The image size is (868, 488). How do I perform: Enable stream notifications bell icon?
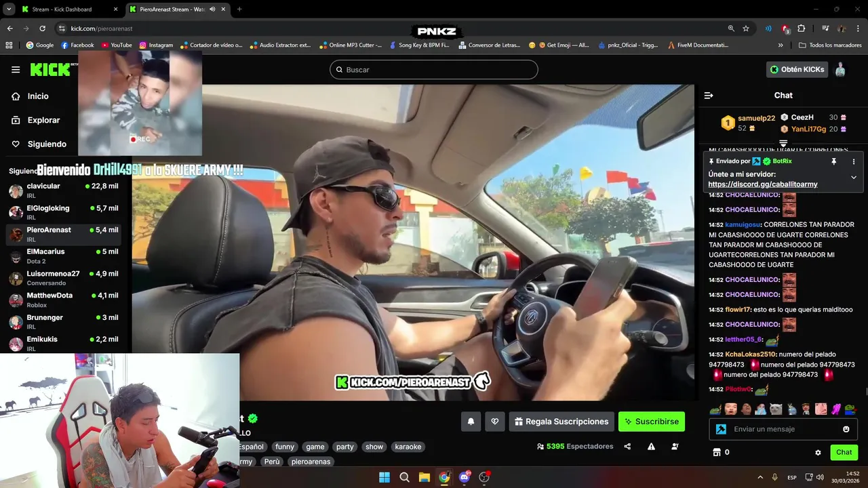[471, 422]
